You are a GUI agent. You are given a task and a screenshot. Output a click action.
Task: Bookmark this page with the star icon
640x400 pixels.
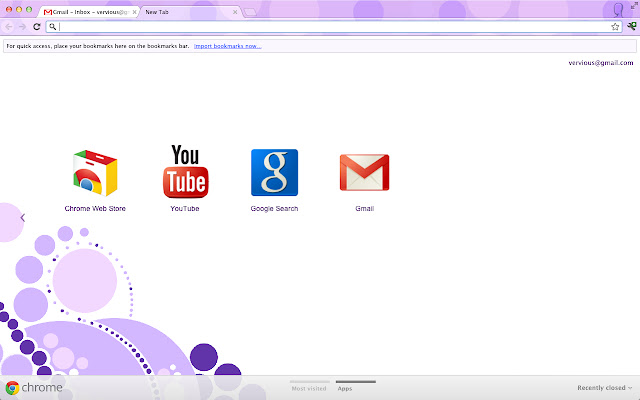(x=615, y=27)
